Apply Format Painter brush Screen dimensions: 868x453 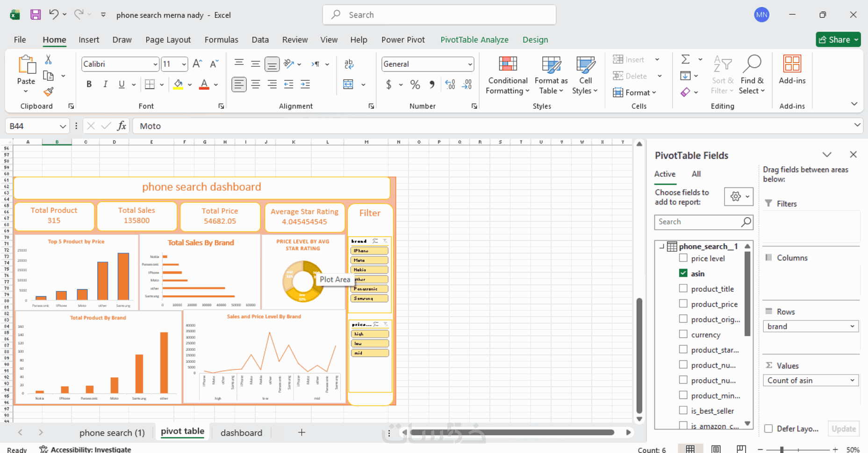48,92
